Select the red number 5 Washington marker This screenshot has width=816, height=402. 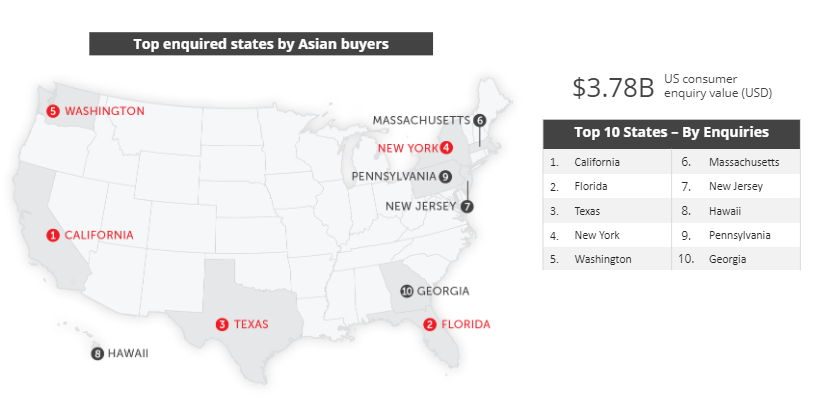[53, 111]
